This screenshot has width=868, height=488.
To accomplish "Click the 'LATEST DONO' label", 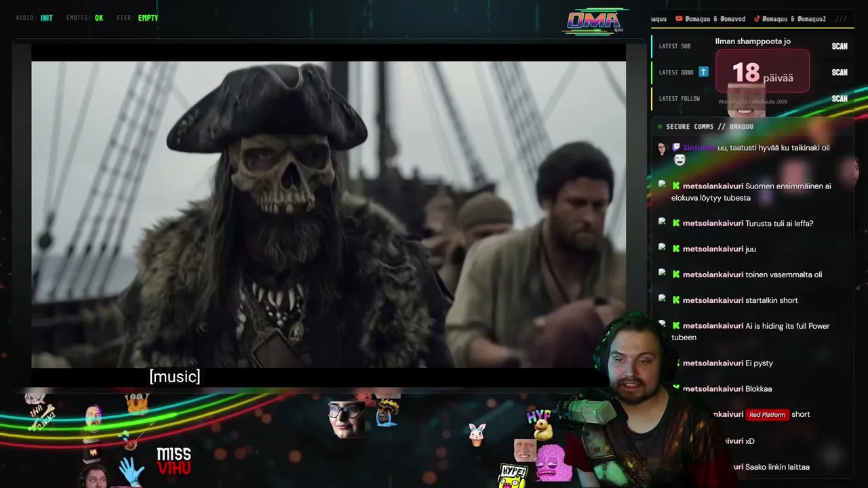I will 676,73.
